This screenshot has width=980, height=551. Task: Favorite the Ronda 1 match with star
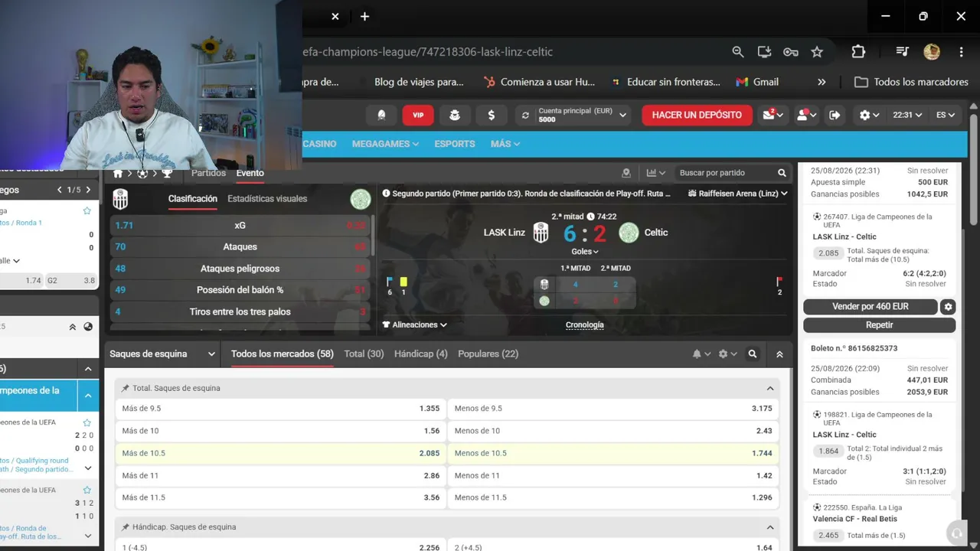87,210
